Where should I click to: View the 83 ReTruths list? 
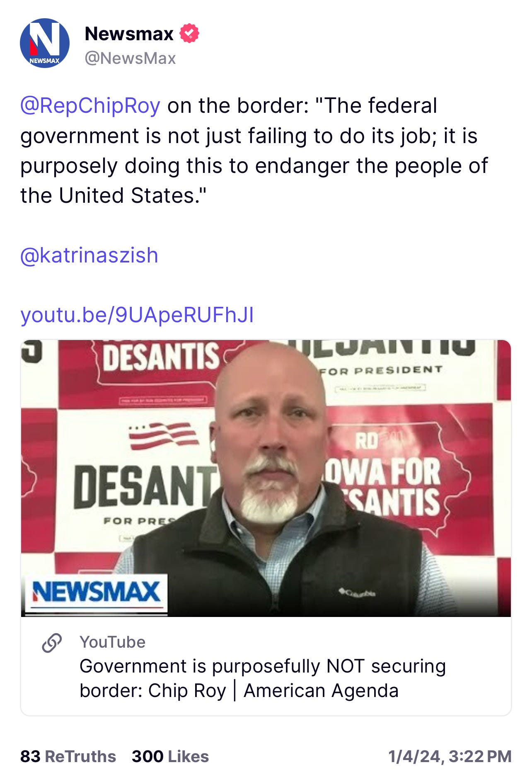coord(68,756)
